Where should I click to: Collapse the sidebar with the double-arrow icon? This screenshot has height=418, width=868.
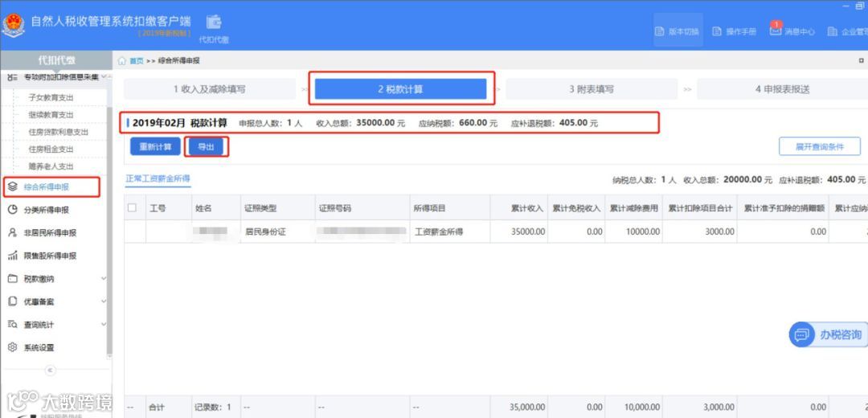tap(51, 370)
